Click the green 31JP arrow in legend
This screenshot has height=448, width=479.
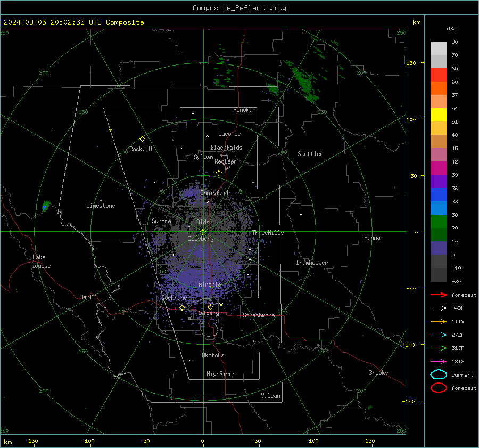pos(439,348)
